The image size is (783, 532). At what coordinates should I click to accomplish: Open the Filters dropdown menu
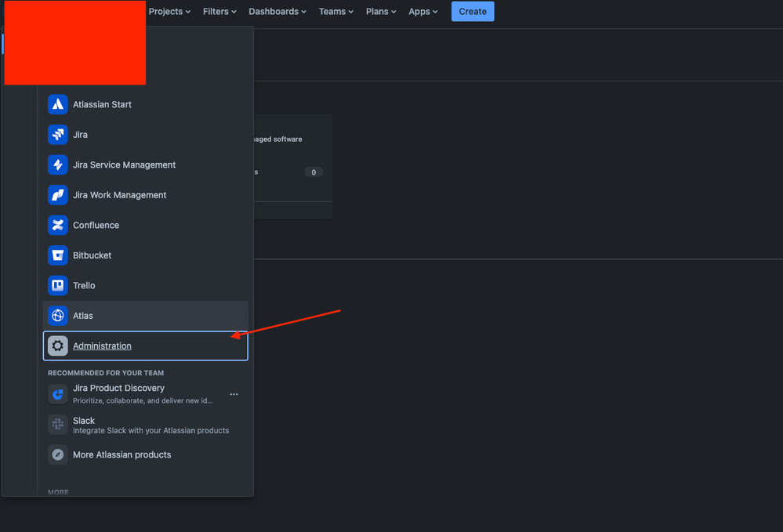tap(219, 12)
